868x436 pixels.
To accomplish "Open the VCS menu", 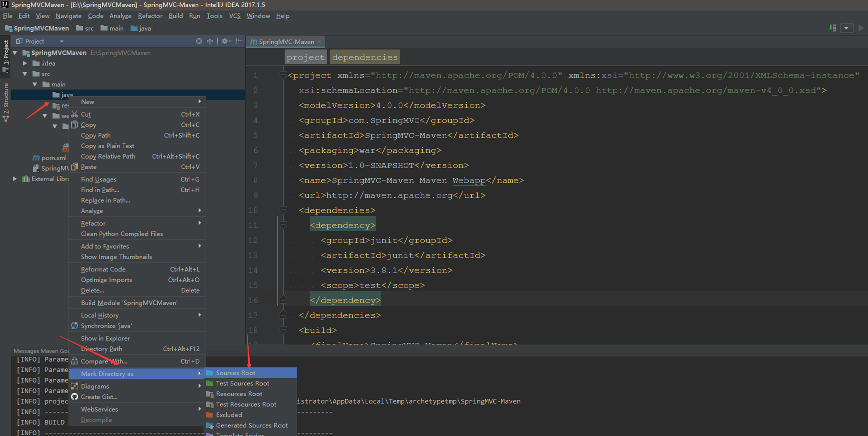I will coord(235,15).
